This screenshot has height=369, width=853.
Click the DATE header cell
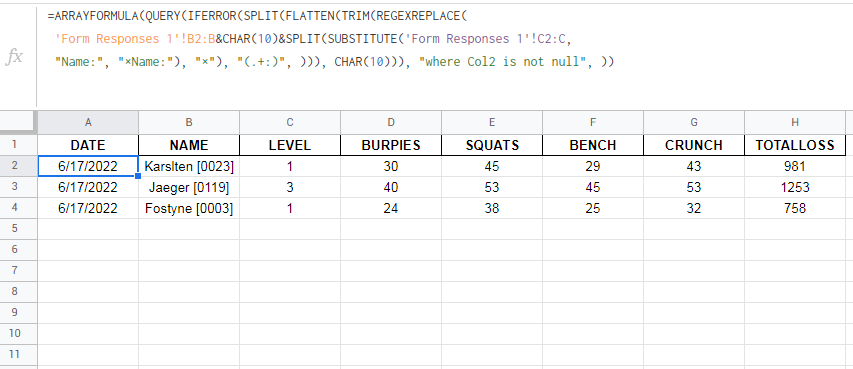click(88, 145)
